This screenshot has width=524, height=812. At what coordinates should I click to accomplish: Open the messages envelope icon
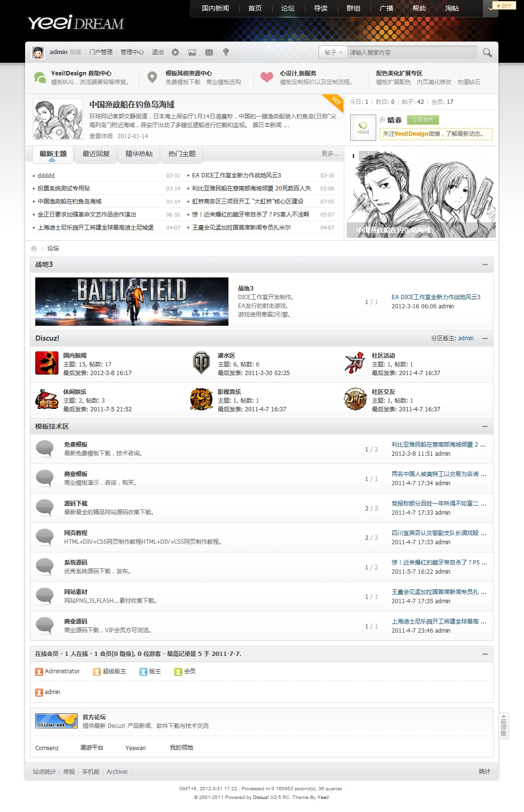(x=209, y=52)
